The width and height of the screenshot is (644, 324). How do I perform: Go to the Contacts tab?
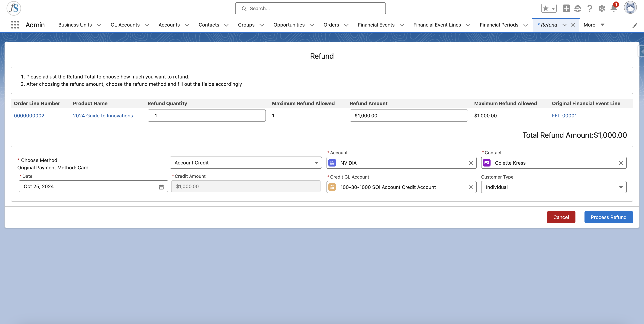tap(209, 25)
